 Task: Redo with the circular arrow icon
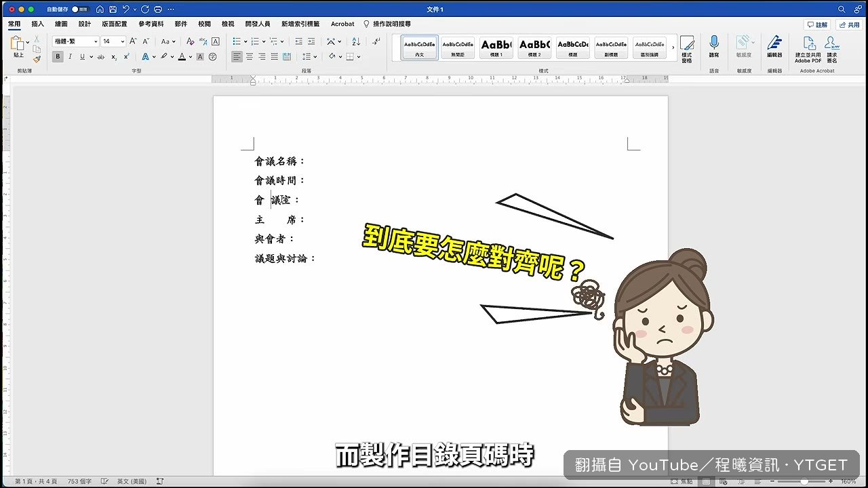point(145,9)
